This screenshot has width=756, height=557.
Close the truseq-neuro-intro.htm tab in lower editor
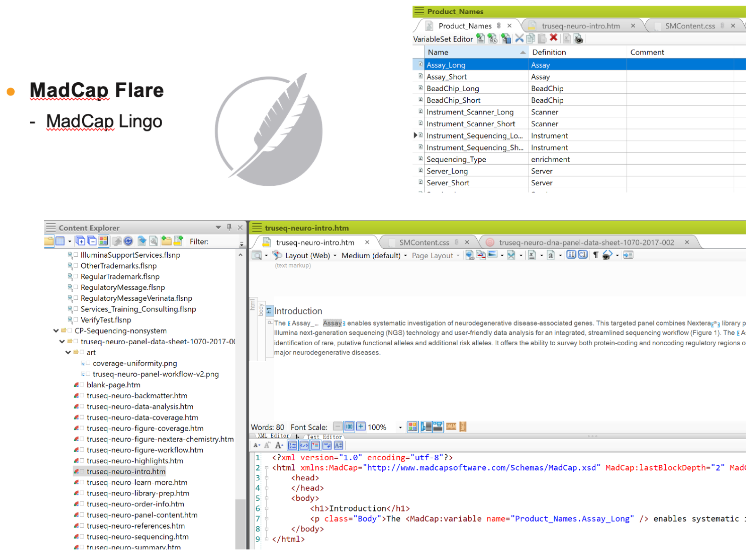pyautogui.click(x=367, y=242)
